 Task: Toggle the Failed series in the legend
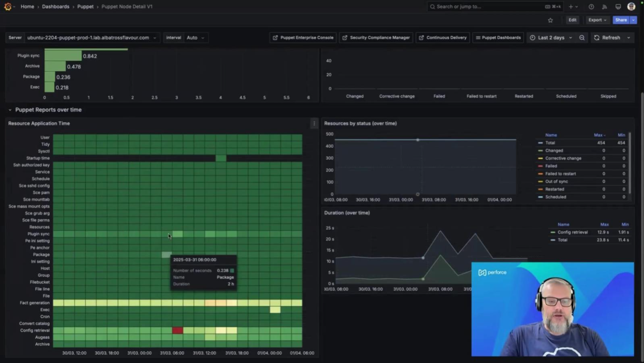tap(551, 166)
